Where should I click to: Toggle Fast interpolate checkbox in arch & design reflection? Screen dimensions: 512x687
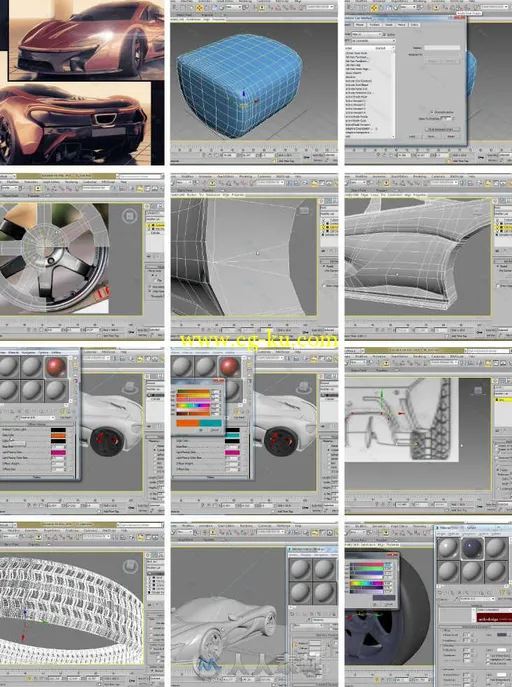(488, 656)
